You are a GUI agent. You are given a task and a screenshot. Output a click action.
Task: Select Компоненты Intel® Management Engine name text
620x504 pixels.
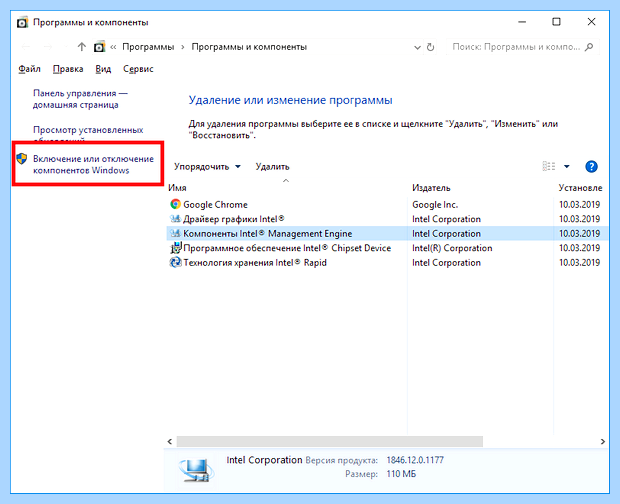point(268,233)
